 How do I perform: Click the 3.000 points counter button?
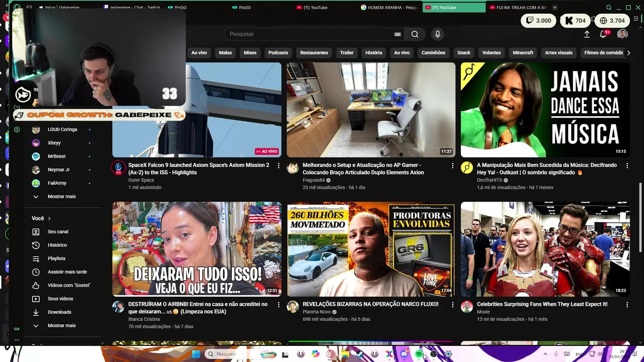(538, 21)
